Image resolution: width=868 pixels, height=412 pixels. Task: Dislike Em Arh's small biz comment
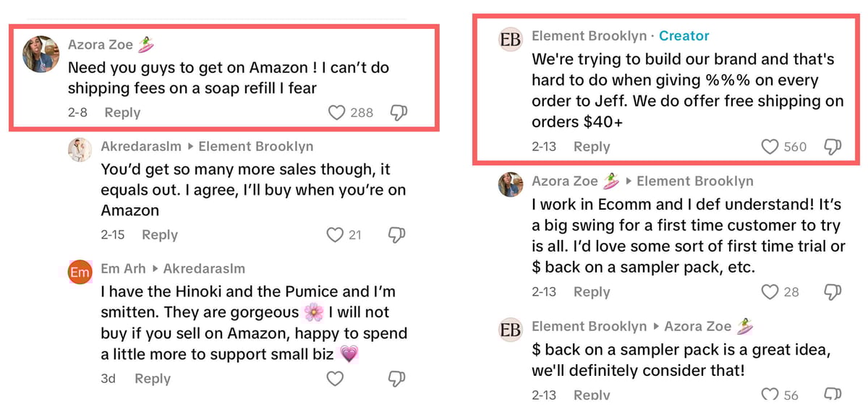click(x=397, y=378)
